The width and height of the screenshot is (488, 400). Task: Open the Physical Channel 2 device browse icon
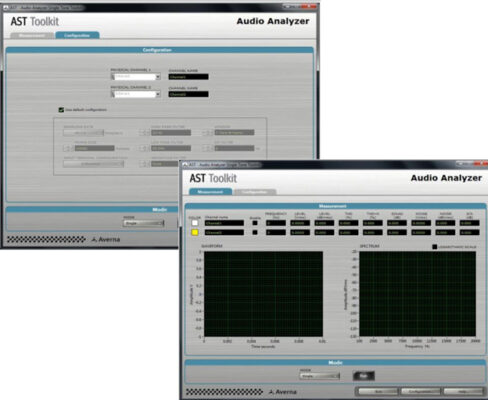[x=113, y=94]
